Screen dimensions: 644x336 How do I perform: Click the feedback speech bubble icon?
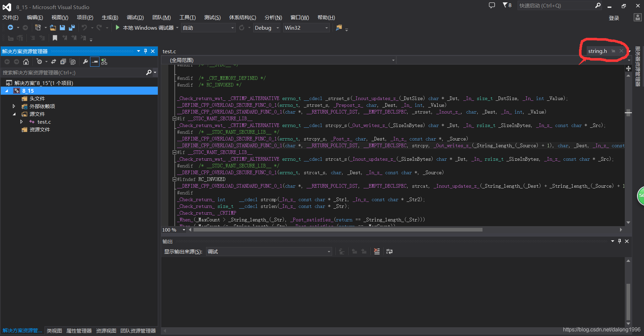pyautogui.click(x=492, y=5)
